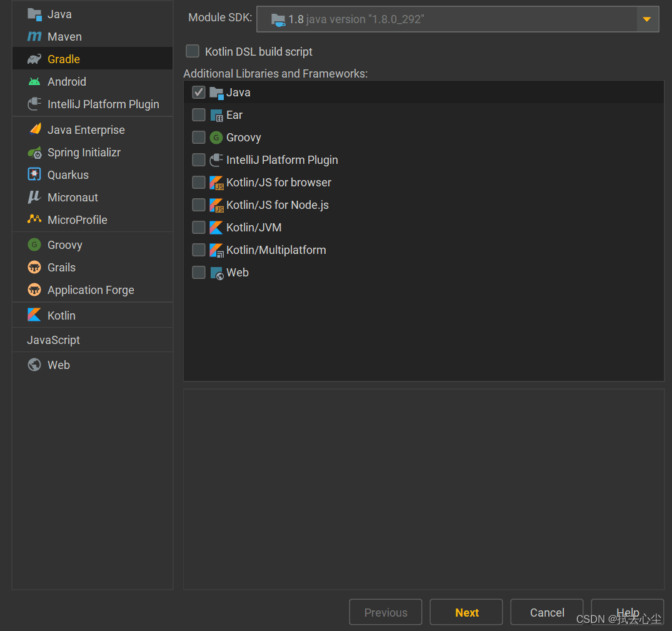Click the Java Enterprise icon
This screenshot has height=631, width=672.
[x=34, y=129]
